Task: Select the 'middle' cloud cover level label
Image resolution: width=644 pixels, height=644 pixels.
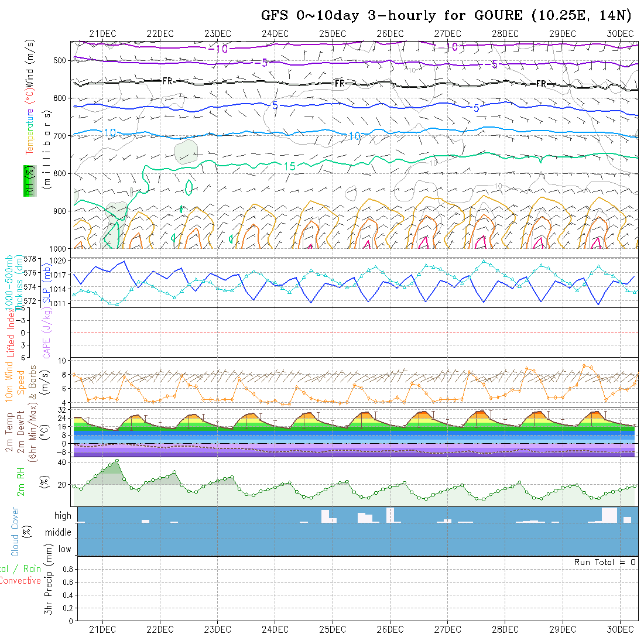Action: [58, 532]
